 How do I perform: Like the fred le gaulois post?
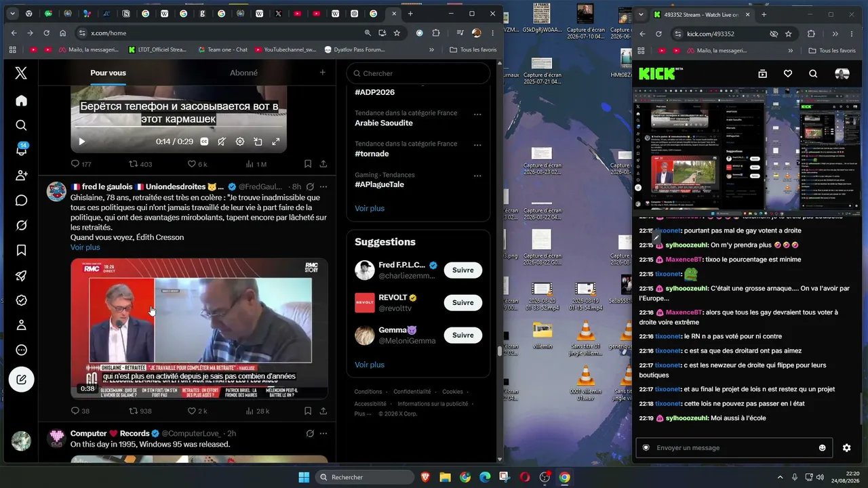(197, 411)
